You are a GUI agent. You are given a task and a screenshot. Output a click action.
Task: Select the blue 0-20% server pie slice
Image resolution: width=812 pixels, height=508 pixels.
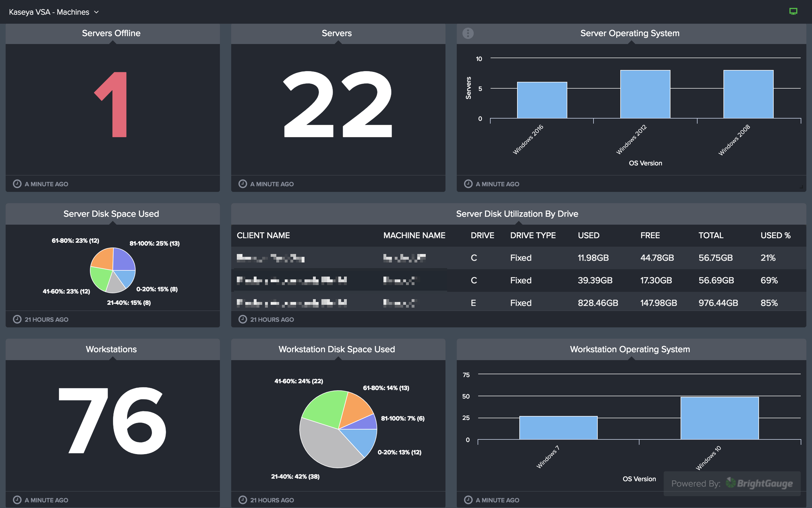tap(127, 277)
